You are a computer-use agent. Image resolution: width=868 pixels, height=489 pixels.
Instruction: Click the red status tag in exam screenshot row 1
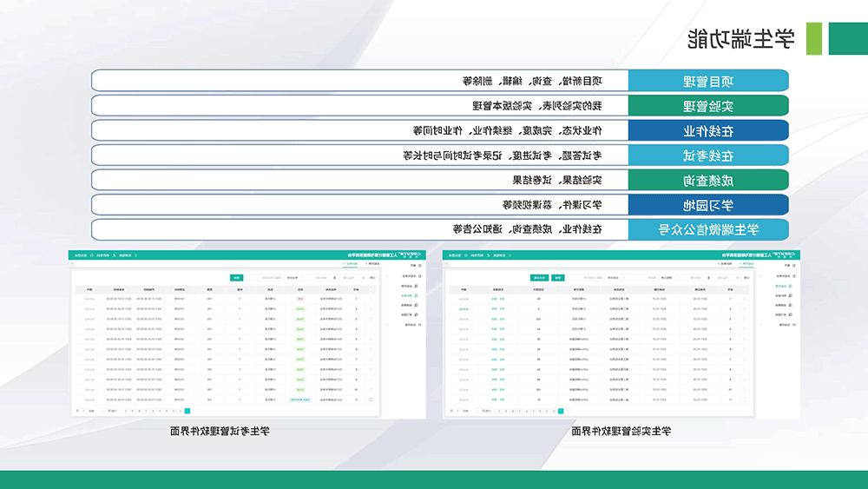click(300, 299)
